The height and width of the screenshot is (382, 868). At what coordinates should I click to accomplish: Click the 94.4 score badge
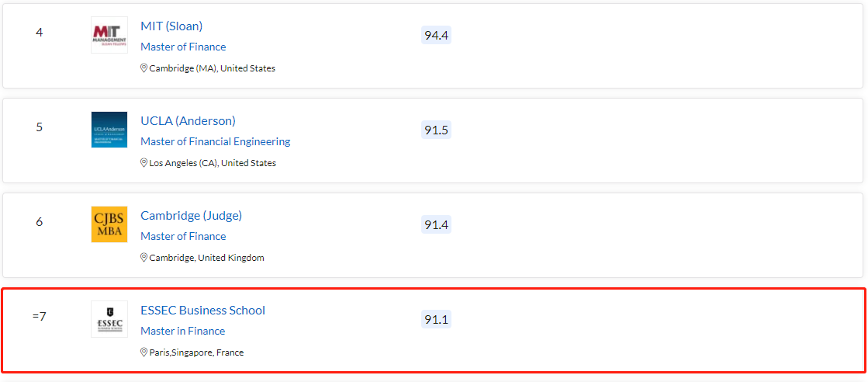pyautogui.click(x=436, y=35)
